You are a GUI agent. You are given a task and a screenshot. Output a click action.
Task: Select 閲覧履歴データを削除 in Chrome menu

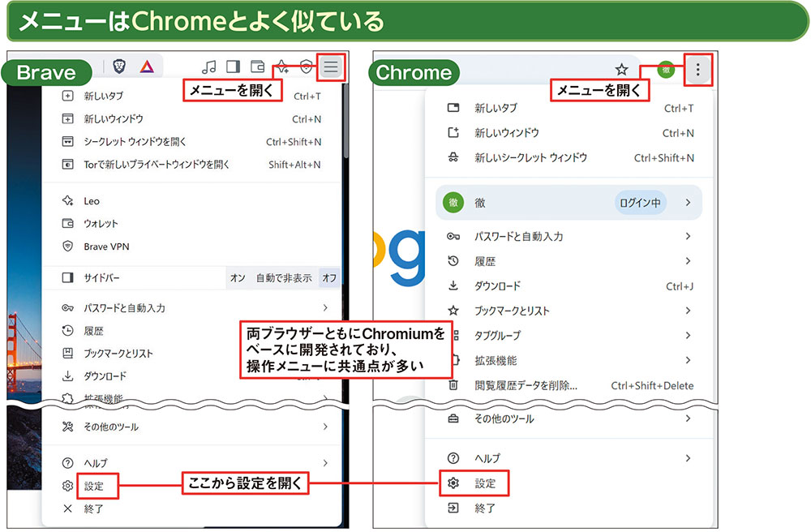pos(526,385)
